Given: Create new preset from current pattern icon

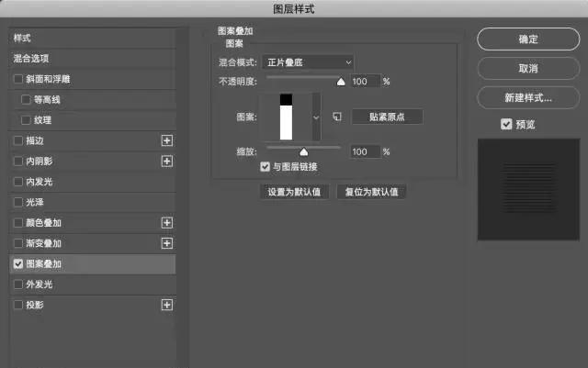Looking at the screenshot, I should pyautogui.click(x=337, y=117).
